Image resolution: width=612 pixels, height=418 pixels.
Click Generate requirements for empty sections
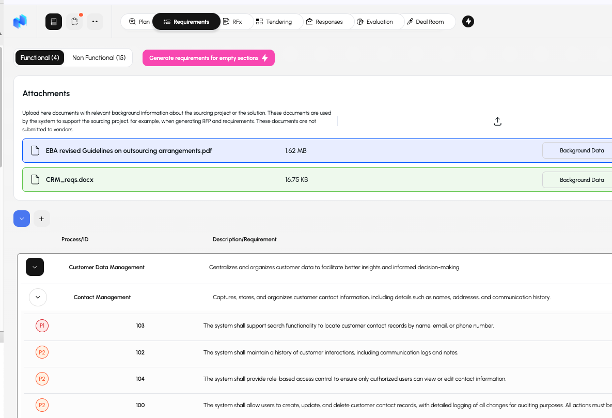click(x=208, y=58)
